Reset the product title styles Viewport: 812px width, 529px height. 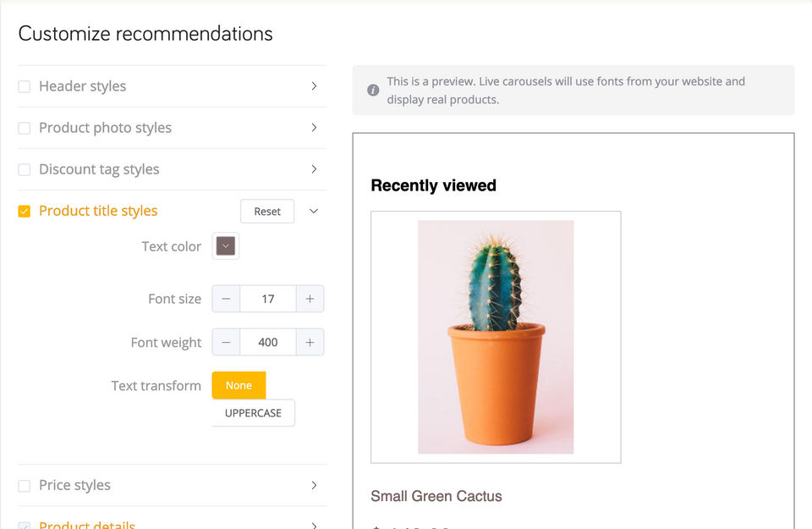pos(267,212)
